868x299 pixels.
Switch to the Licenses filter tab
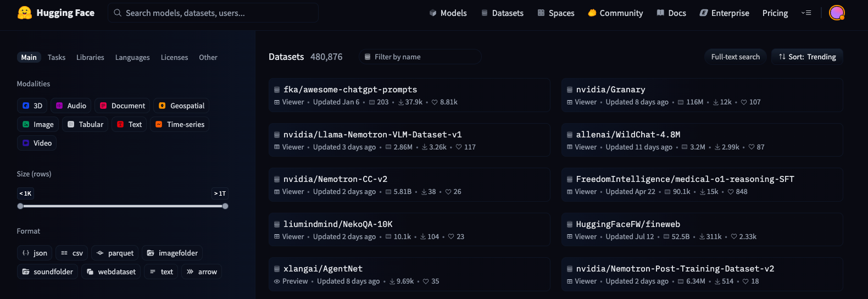(x=174, y=57)
